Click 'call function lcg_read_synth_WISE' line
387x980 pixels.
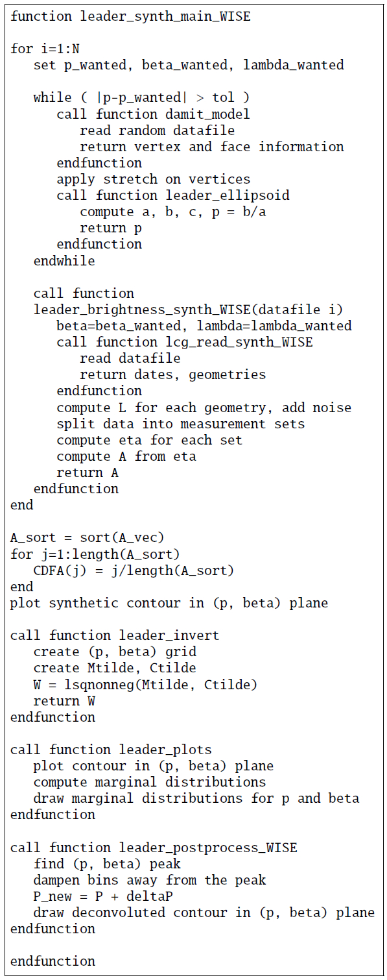coord(185,342)
